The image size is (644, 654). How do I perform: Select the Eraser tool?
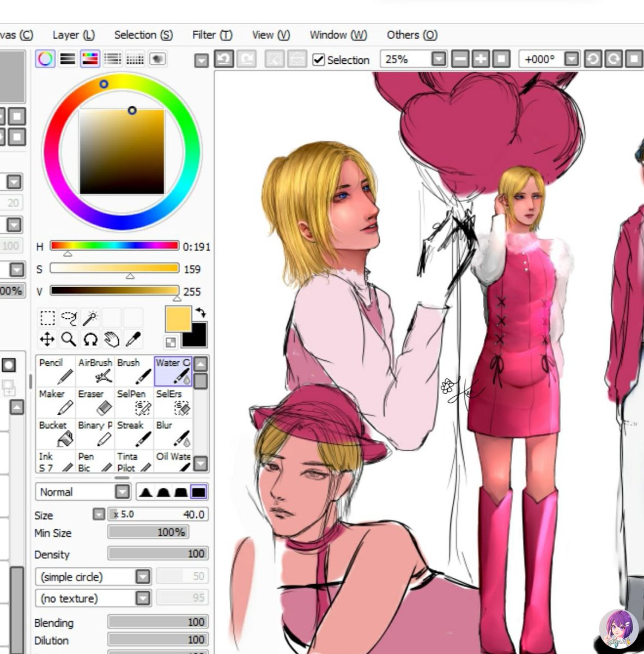click(x=95, y=402)
